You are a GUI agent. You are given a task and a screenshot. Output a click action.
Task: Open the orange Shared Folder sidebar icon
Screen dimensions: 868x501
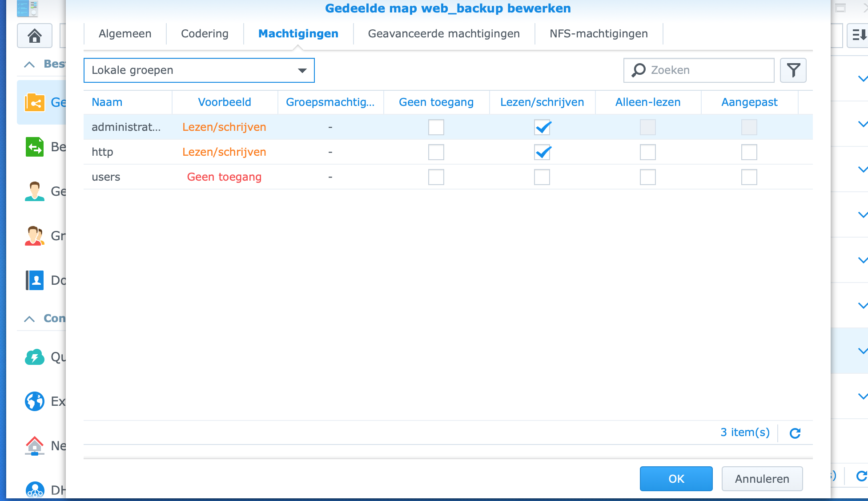(35, 102)
